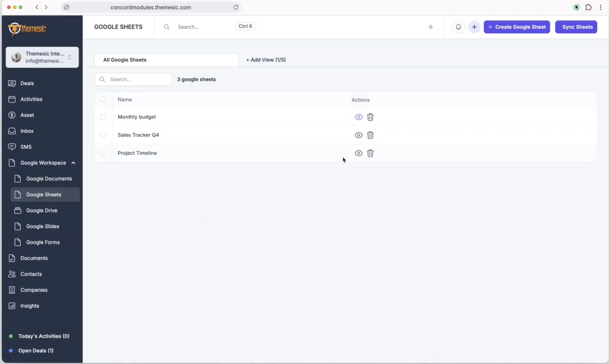
Task: Open the SMS panel
Action: click(x=26, y=147)
